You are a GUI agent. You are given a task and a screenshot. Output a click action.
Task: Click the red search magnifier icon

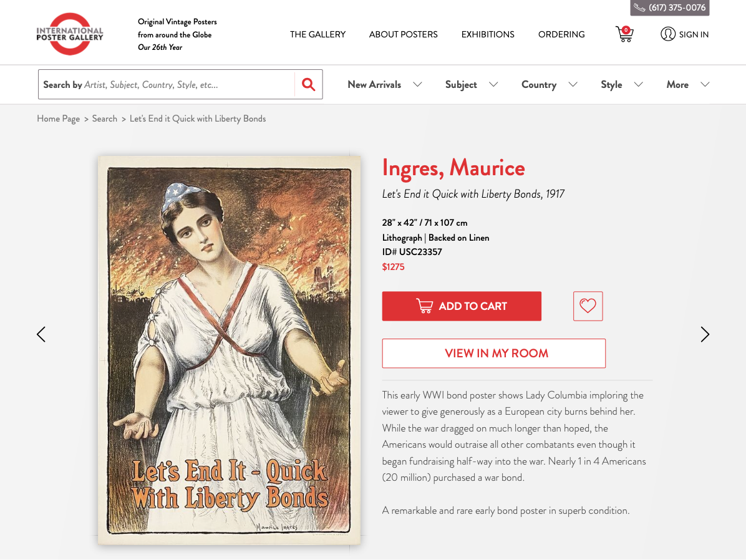pyautogui.click(x=308, y=84)
